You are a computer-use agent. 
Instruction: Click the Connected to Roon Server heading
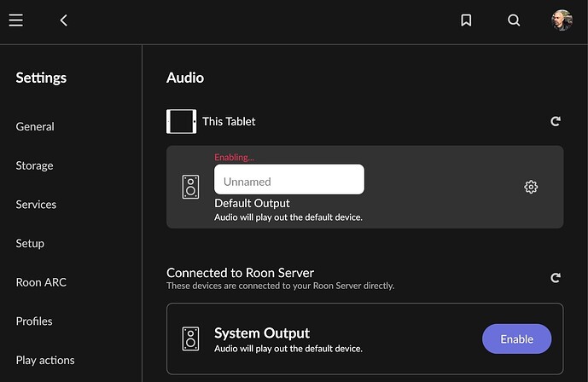tap(240, 273)
